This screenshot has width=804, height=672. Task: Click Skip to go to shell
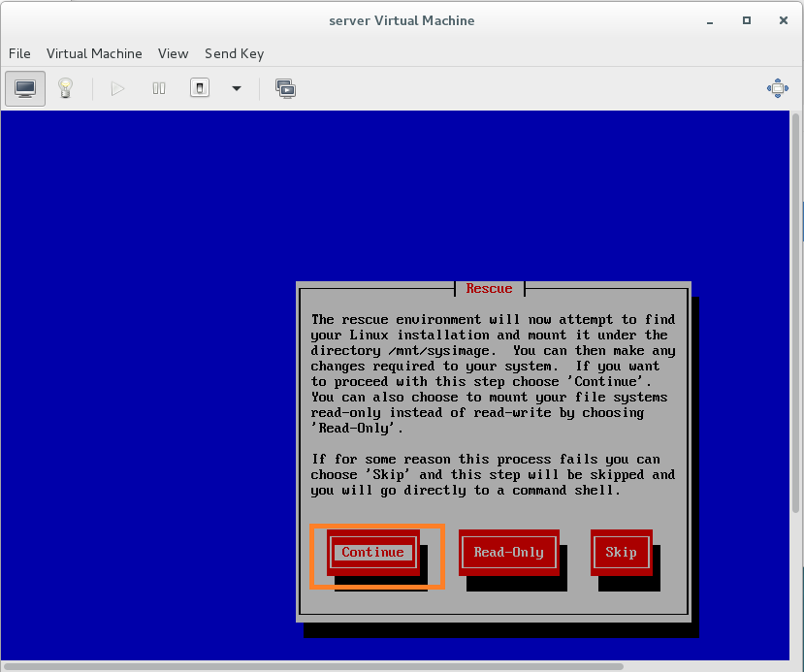621,553
